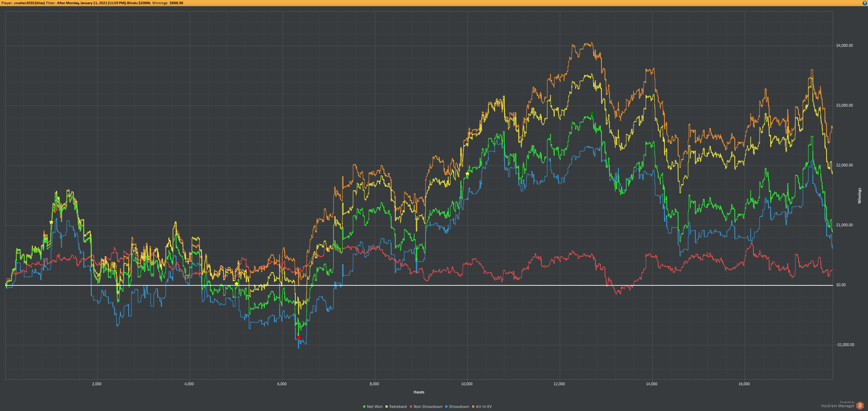Toggle the Non Showdown legend entry
This screenshot has height=411, width=868.
[x=426, y=407]
